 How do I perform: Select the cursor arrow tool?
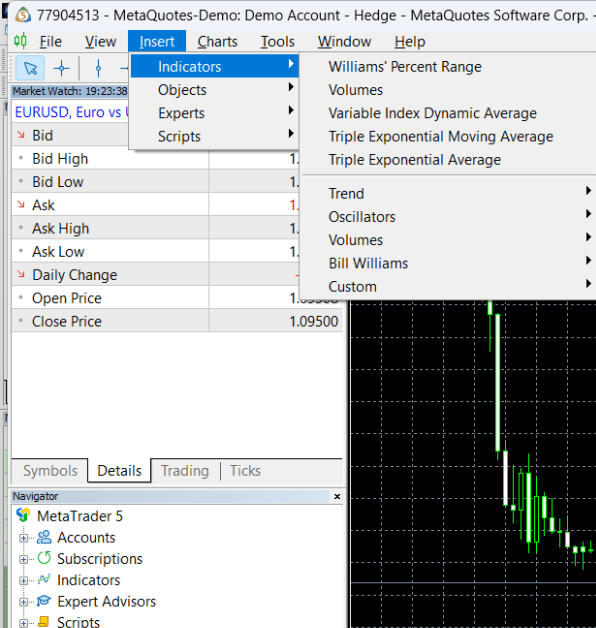click(30, 68)
